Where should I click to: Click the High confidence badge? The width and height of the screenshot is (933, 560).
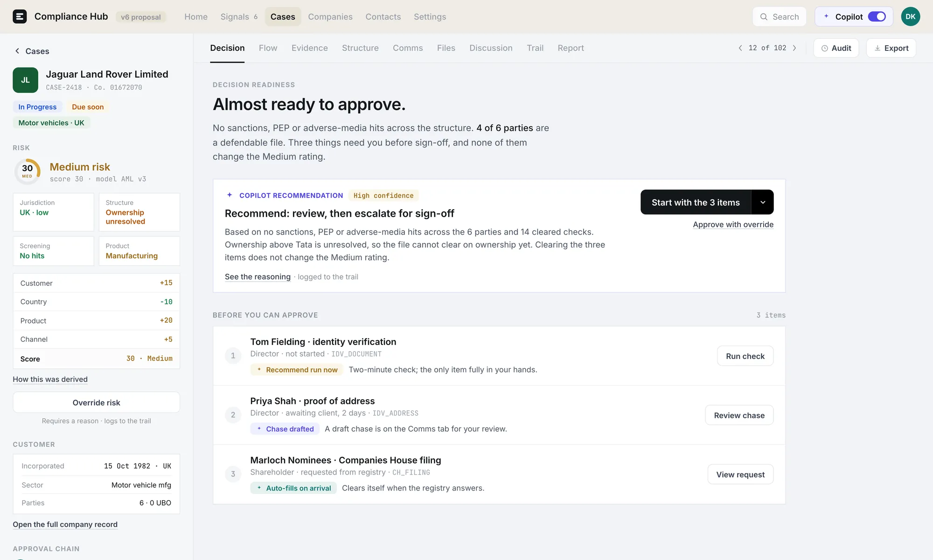[x=383, y=195]
